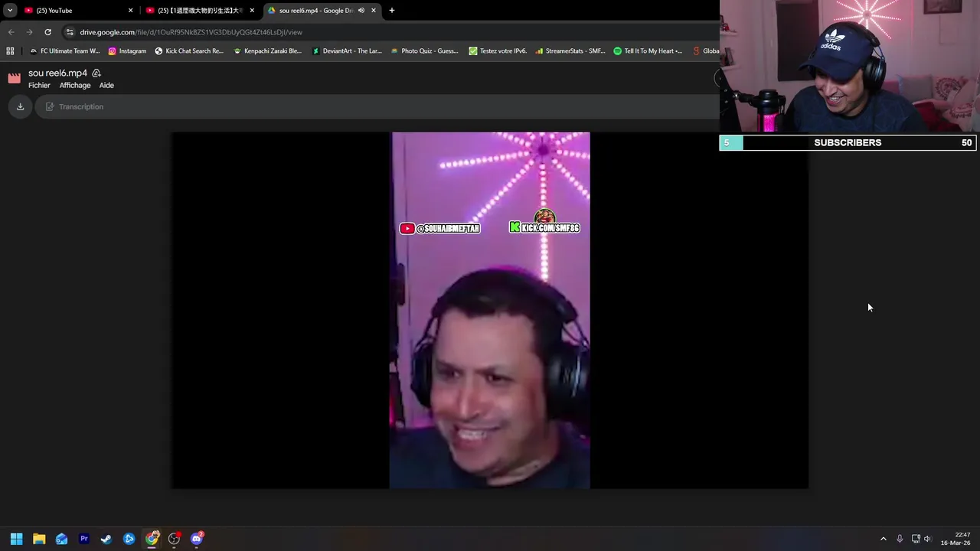Click the microphone tray icon
The image size is (980, 551).
click(900, 539)
